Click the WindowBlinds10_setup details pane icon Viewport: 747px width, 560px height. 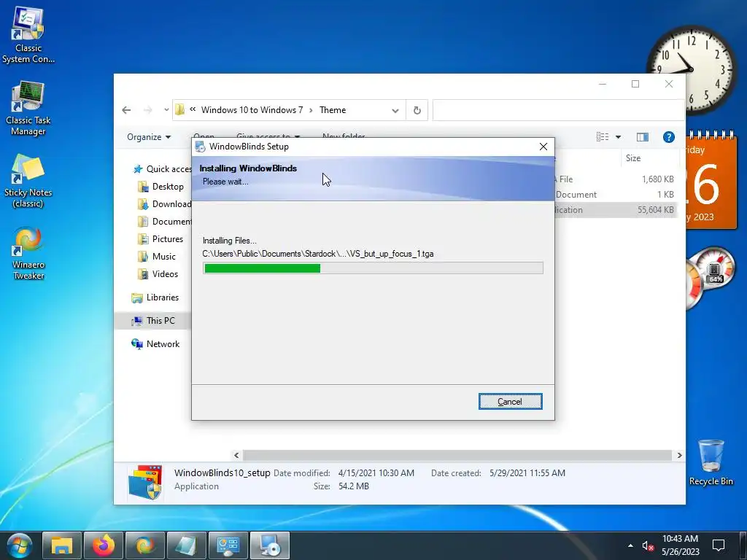(x=145, y=483)
